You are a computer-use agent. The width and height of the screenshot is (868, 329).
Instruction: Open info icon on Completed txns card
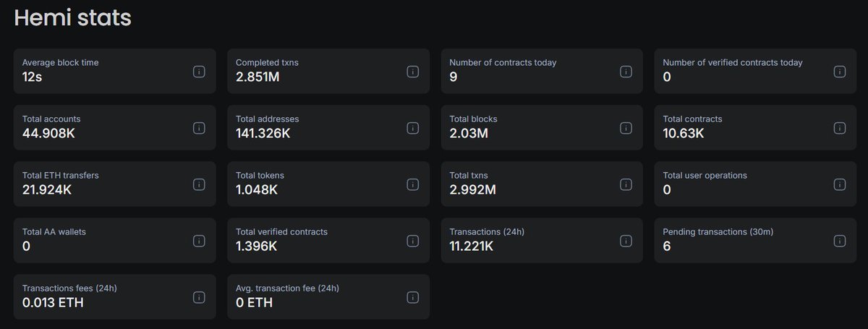412,72
